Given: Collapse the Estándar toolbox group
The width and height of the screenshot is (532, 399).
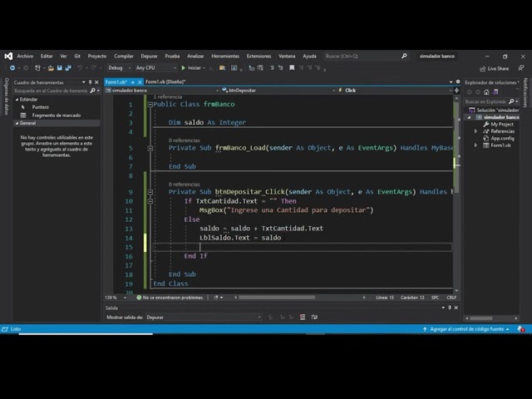Looking at the screenshot, I should coord(17,100).
